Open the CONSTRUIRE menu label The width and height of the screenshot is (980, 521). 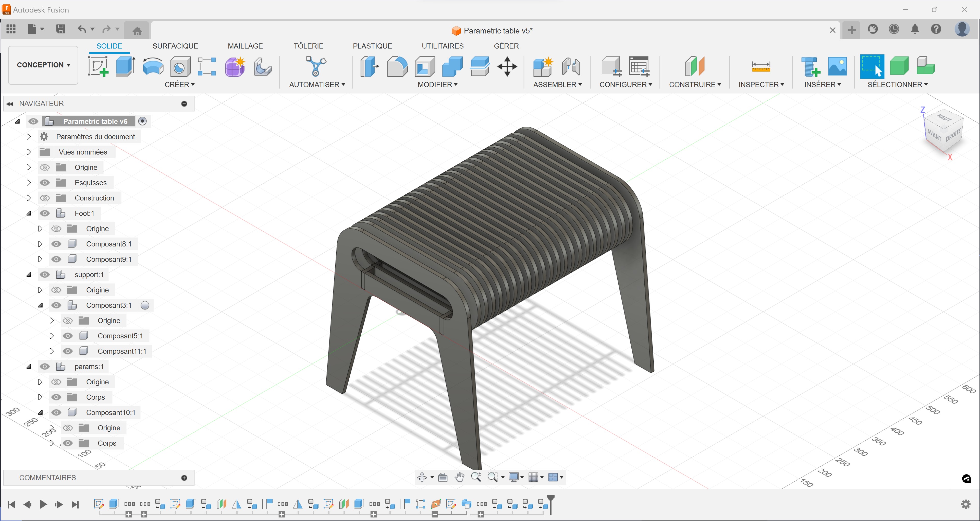pyautogui.click(x=695, y=85)
